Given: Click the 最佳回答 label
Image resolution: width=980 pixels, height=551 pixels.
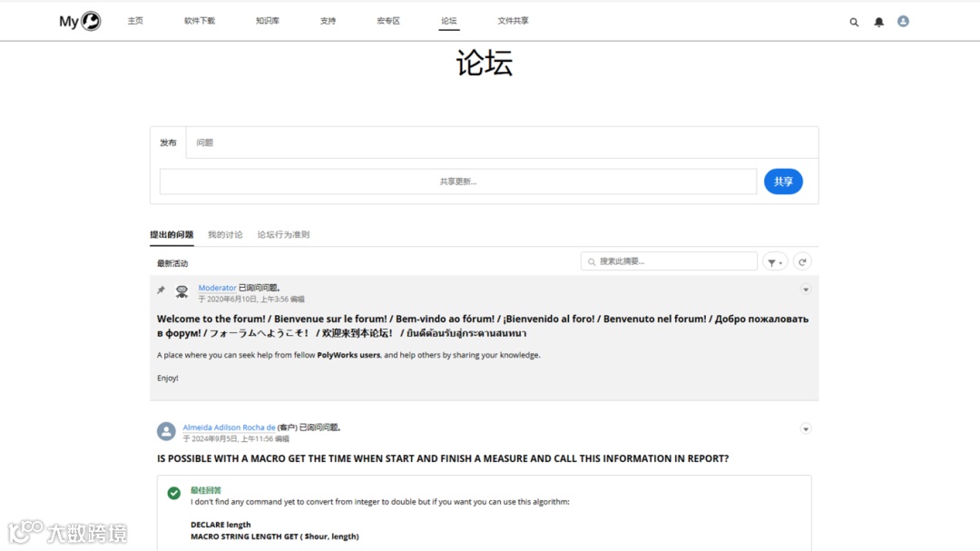Looking at the screenshot, I should (206, 490).
